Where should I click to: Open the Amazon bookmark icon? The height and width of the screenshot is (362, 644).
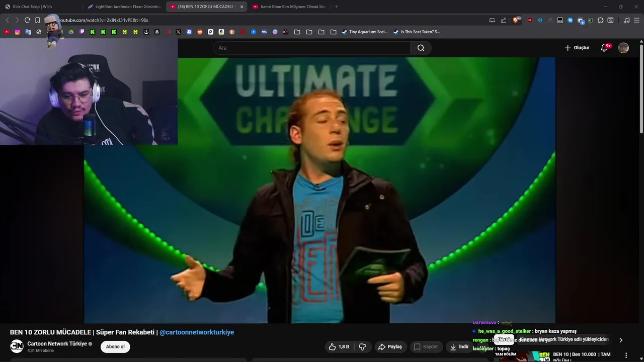point(221,32)
